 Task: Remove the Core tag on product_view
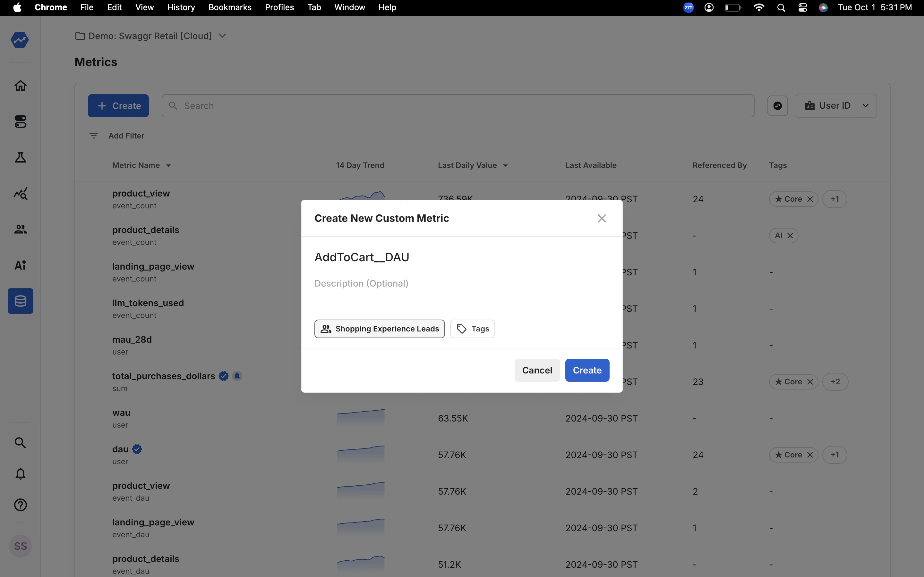click(810, 199)
